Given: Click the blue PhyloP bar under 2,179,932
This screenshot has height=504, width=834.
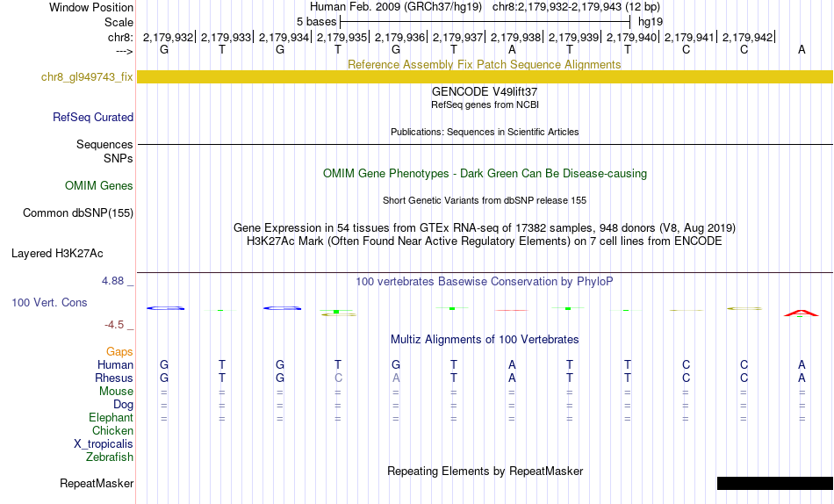Looking at the screenshot, I should click(x=165, y=308).
